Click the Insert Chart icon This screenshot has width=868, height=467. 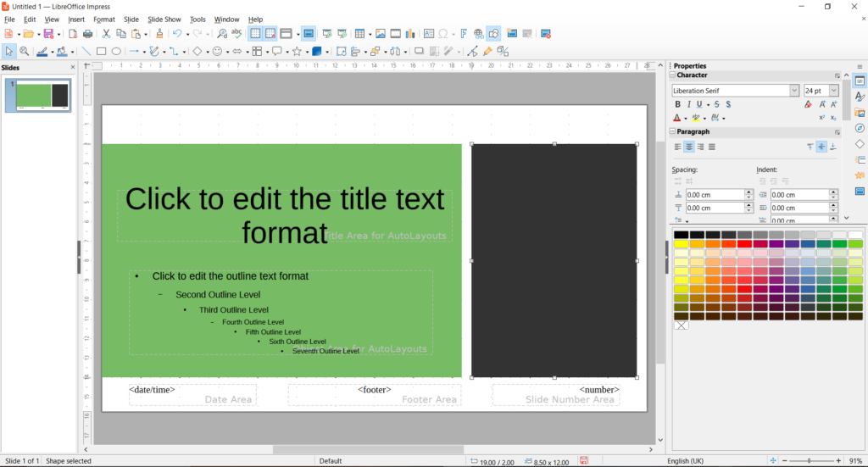click(x=410, y=34)
